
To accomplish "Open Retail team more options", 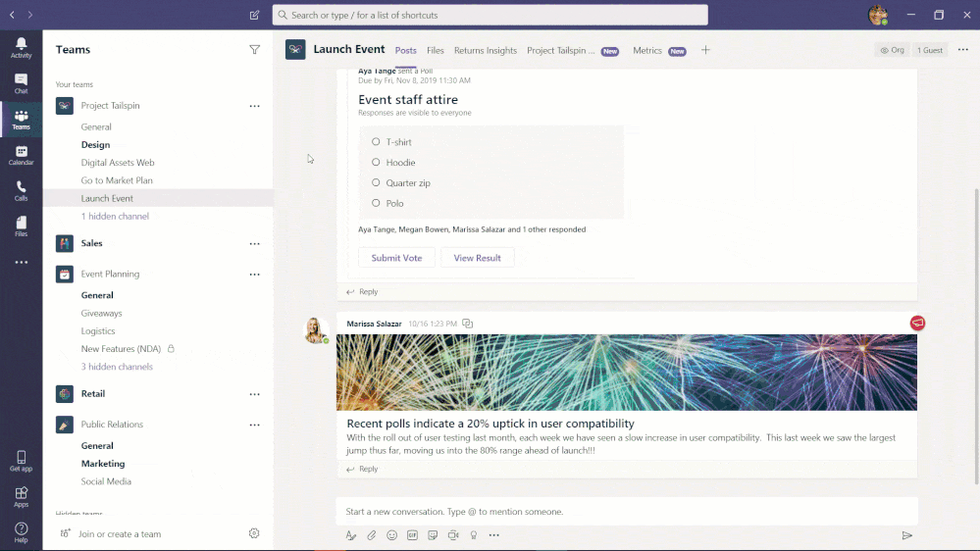I will pyautogui.click(x=254, y=394).
